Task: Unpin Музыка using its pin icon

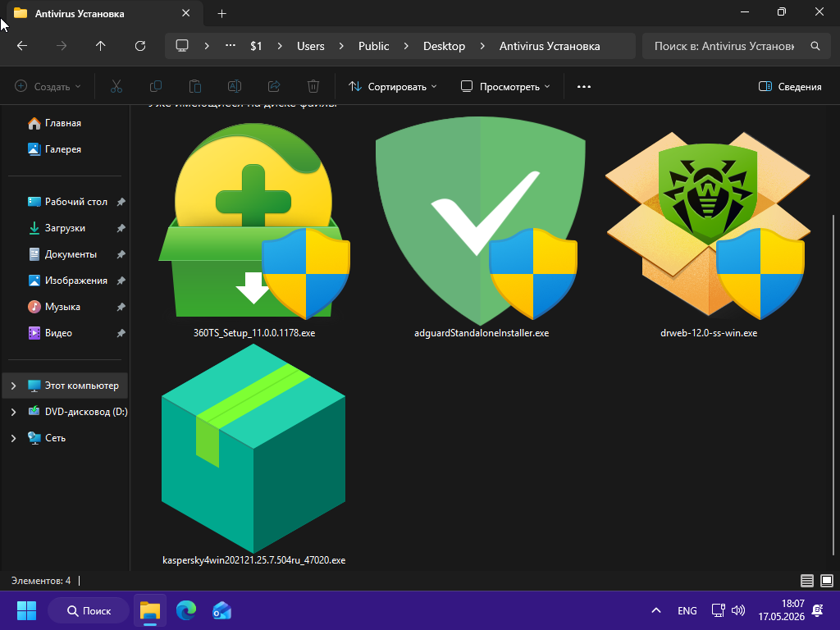Action: [x=121, y=307]
